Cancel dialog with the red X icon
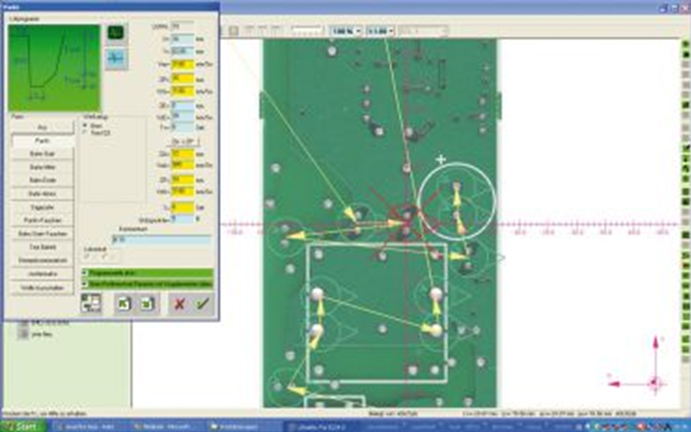691x432 pixels. point(179,303)
